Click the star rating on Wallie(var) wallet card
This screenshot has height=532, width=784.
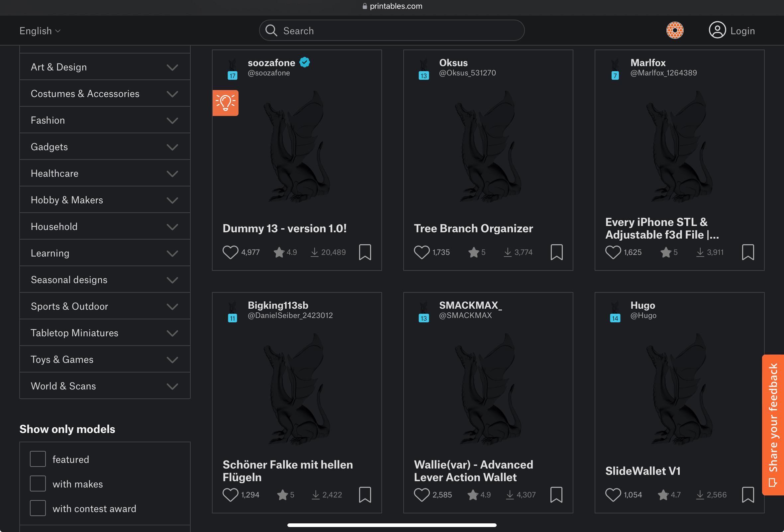tap(472, 494)
